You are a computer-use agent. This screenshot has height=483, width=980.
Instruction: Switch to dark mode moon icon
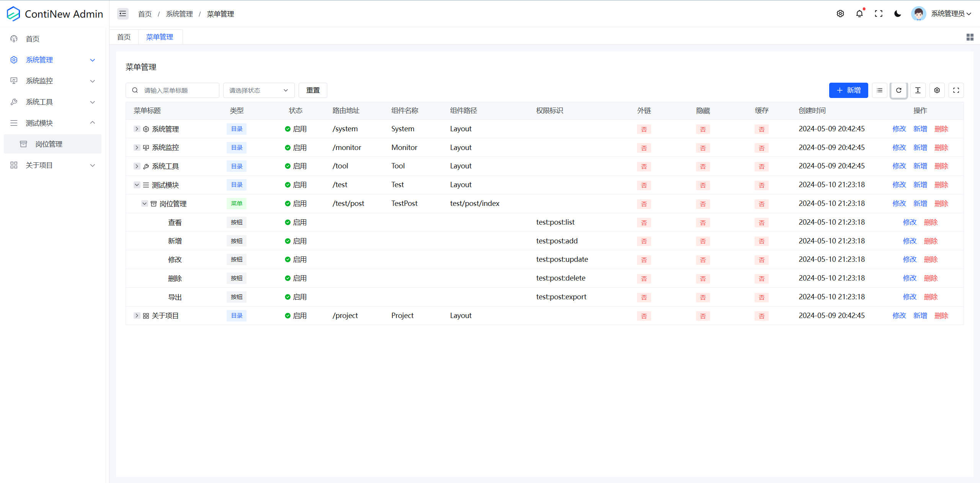pyautogui.click(x=898, y=14)
